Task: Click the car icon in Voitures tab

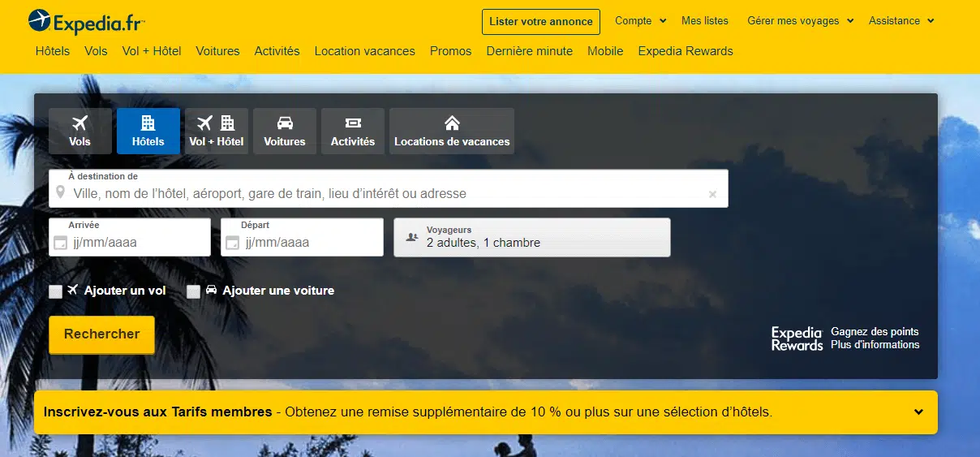Action: (x=285, y=123)
